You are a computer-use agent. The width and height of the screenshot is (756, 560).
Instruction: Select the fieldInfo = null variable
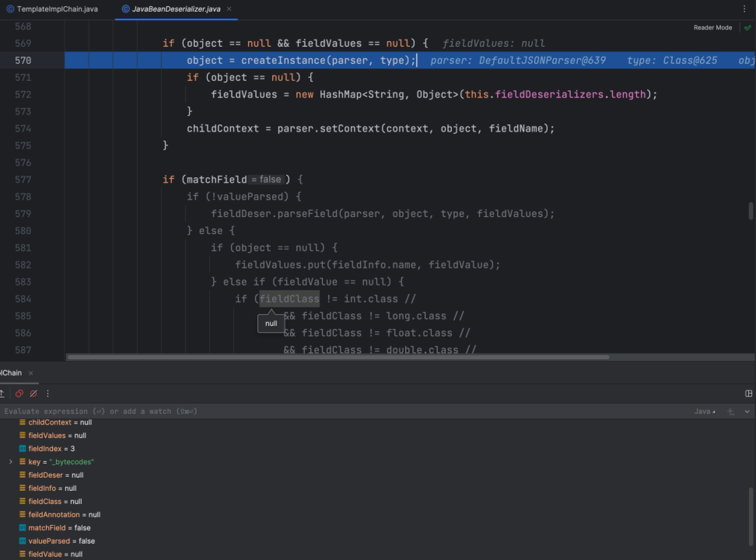point(52,488)
